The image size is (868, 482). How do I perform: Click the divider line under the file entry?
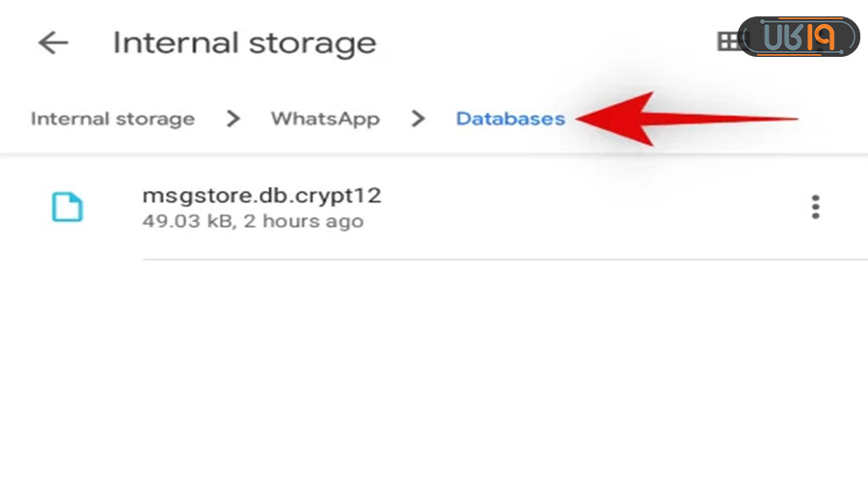click(x=482, y=259)
